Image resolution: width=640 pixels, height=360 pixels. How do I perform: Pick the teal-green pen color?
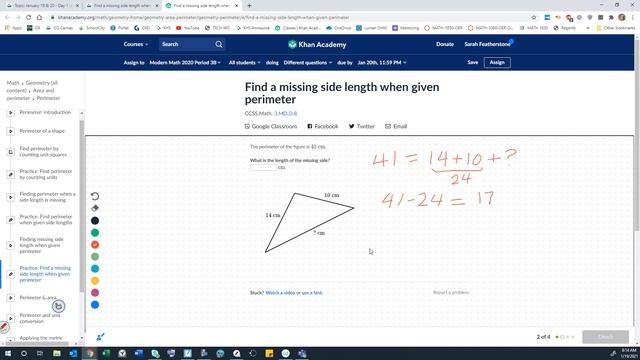[x=95, y=233]
